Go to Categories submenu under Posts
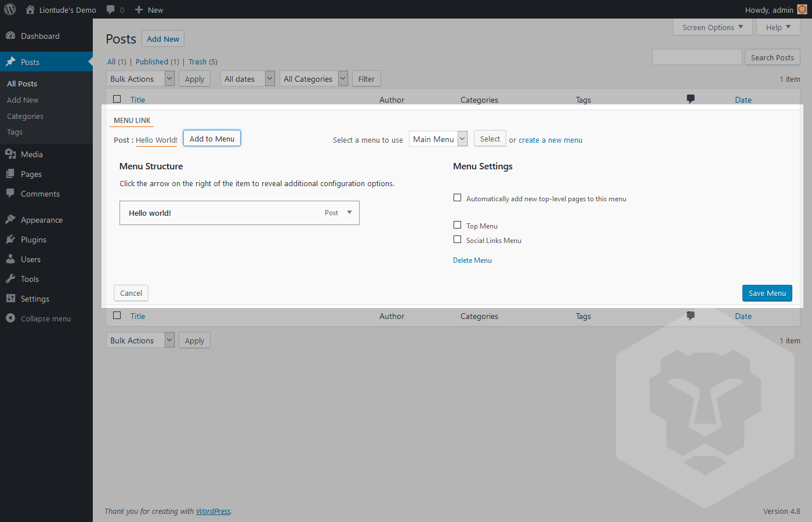 tap(25, 116)
